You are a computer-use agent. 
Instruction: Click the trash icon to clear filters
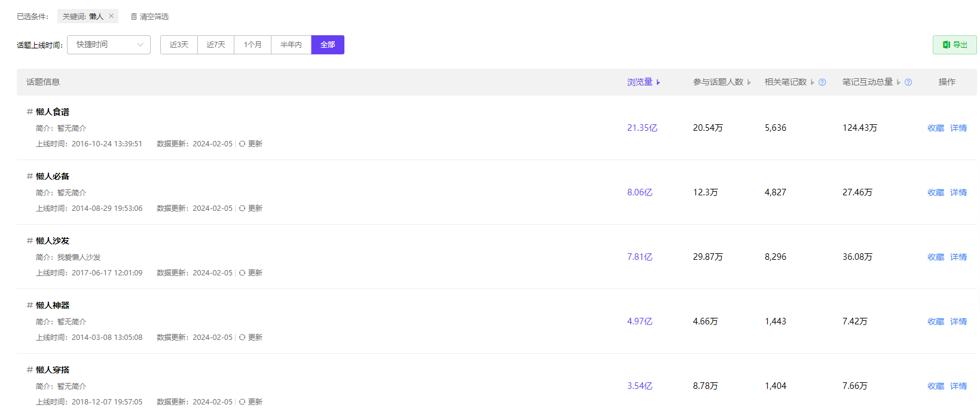134,17
